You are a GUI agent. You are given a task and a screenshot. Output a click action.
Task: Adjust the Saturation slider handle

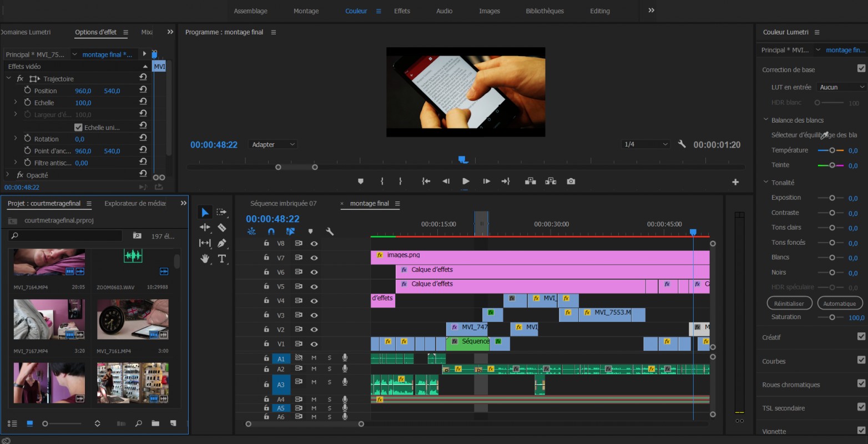point(832,317)
